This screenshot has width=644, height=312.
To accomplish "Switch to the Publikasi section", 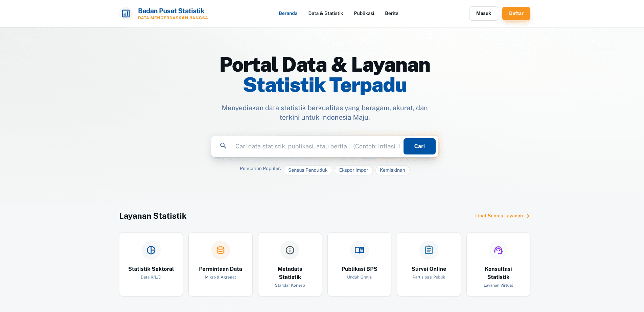I will [364, 13].
